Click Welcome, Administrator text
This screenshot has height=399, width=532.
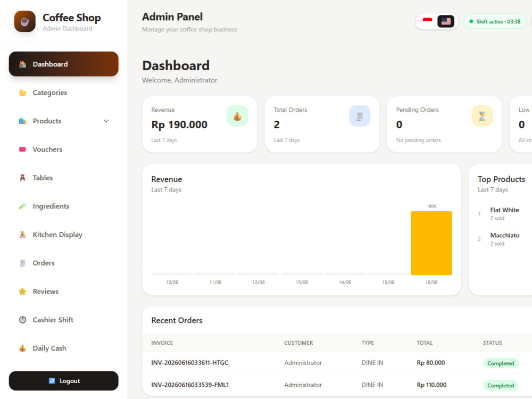tap(179, 80)
